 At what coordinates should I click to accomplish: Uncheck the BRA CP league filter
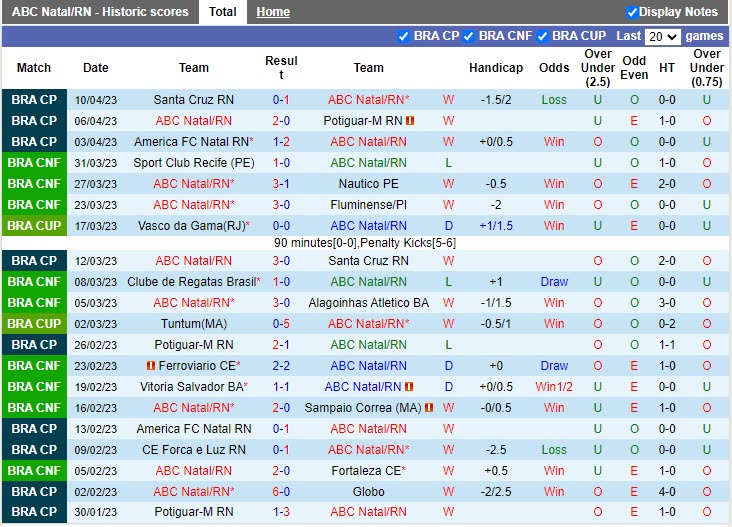pos(404,36)
